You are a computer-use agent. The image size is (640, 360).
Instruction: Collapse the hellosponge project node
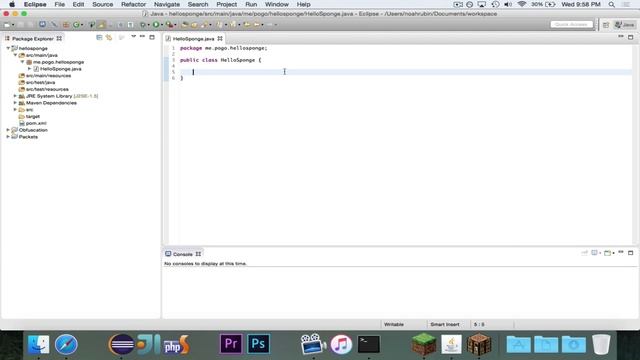[x=8, y=48]
